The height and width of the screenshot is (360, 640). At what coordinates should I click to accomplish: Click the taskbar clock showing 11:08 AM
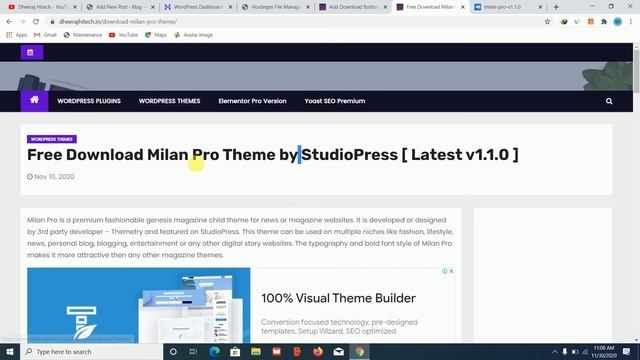604,351
